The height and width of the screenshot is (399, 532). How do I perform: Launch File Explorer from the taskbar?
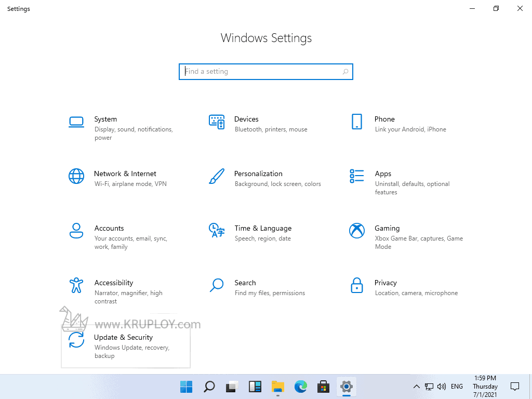click(278, 387)
